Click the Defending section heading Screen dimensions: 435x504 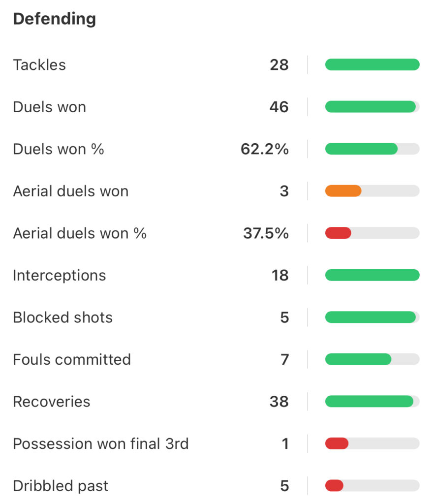pos(54,19)
